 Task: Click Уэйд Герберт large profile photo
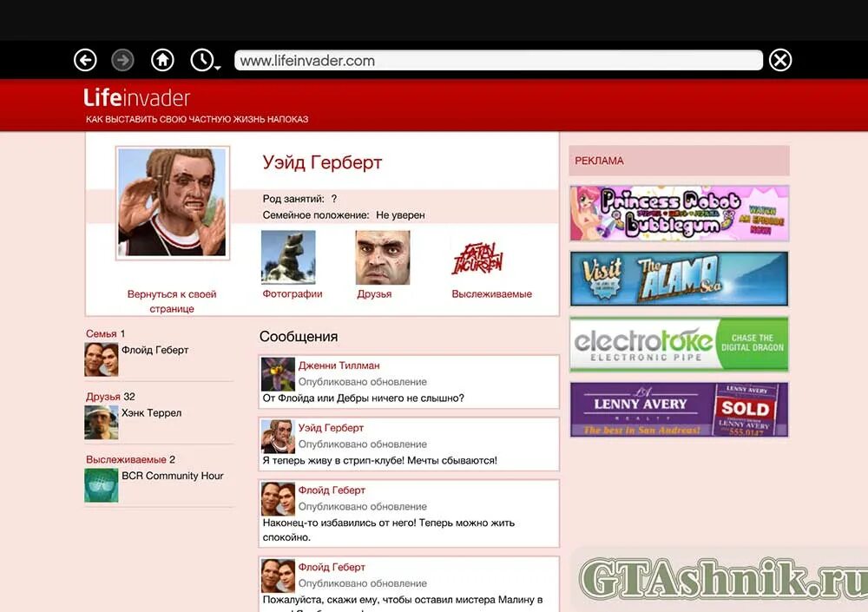pos(172,201)
